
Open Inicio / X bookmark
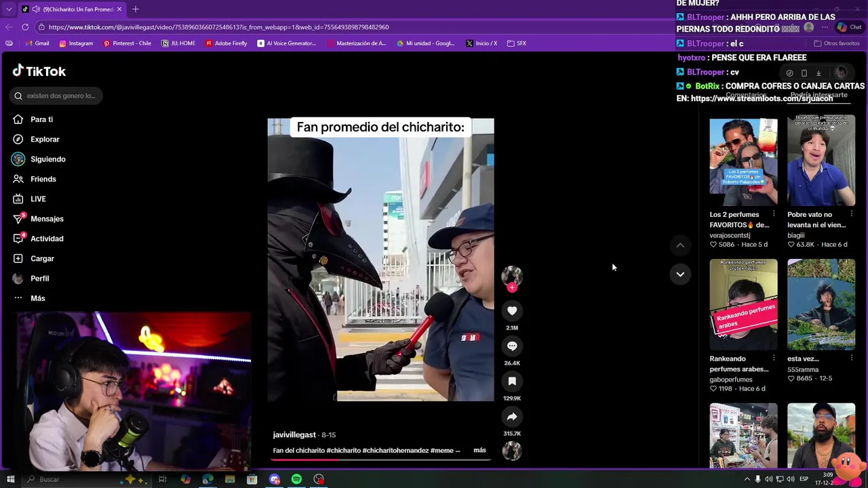(x=481, y=43)
